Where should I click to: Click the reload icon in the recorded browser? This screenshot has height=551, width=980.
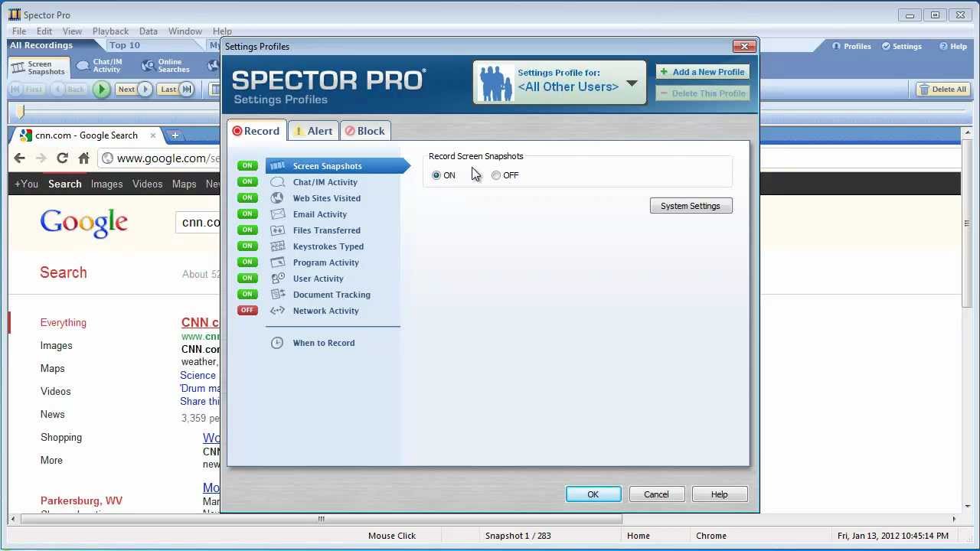click(62, 158)
